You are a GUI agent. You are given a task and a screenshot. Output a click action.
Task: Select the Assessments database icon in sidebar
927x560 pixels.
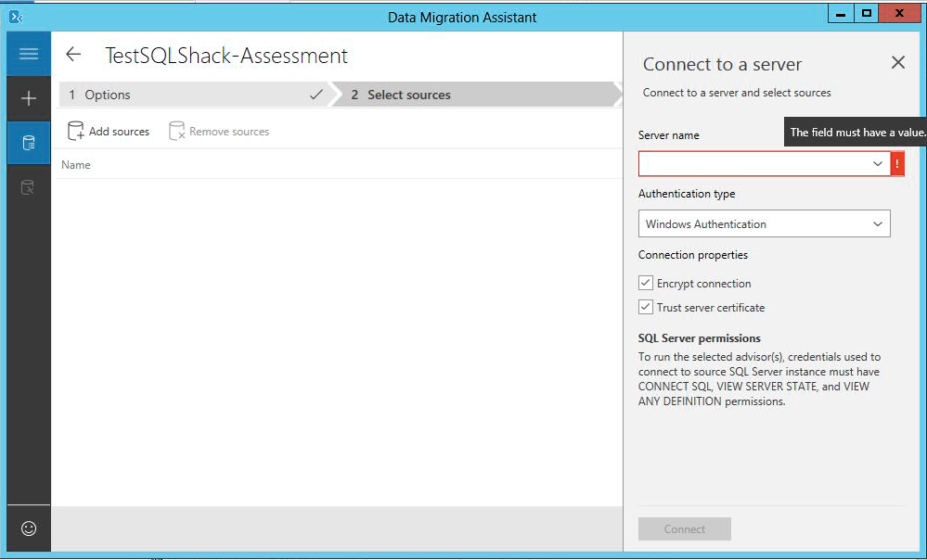[x=29, y=143]
